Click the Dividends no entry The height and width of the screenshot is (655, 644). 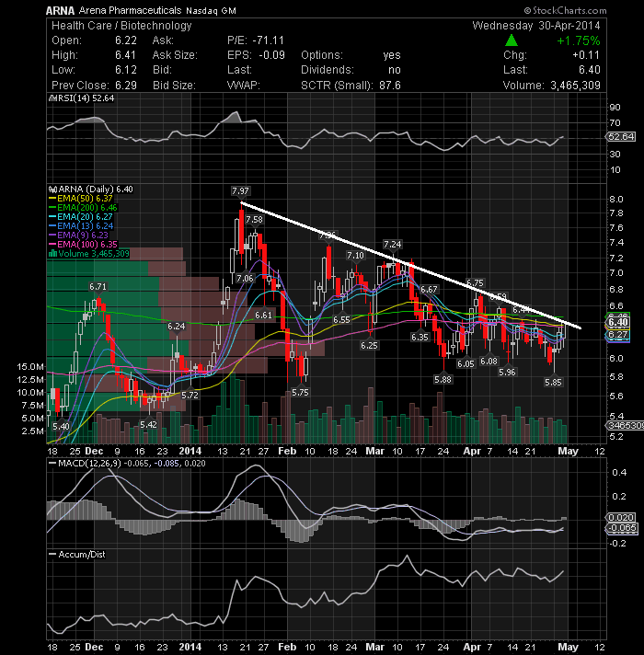[351, 70]
